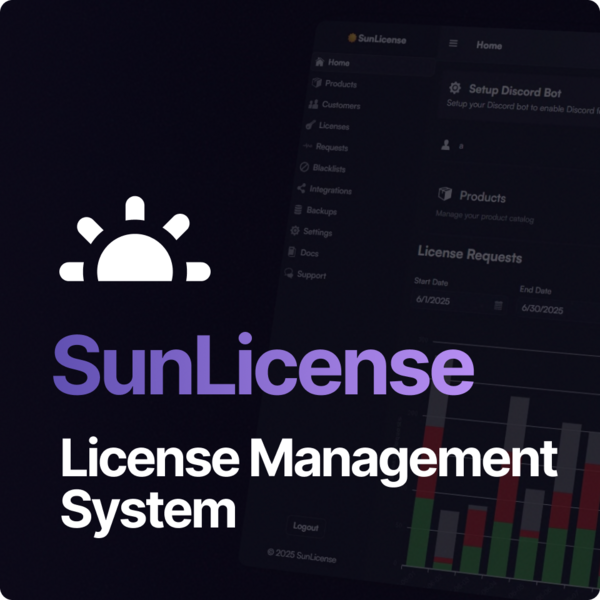The width and height of the screenshot is (600, 600).
Task: Click the Backups database icon
Action: 298,209
